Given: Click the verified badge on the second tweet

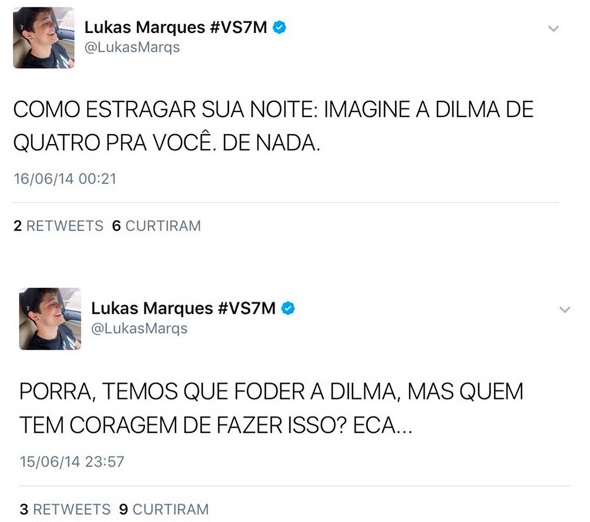Looking at the screenshot, I should click(288, 309).
